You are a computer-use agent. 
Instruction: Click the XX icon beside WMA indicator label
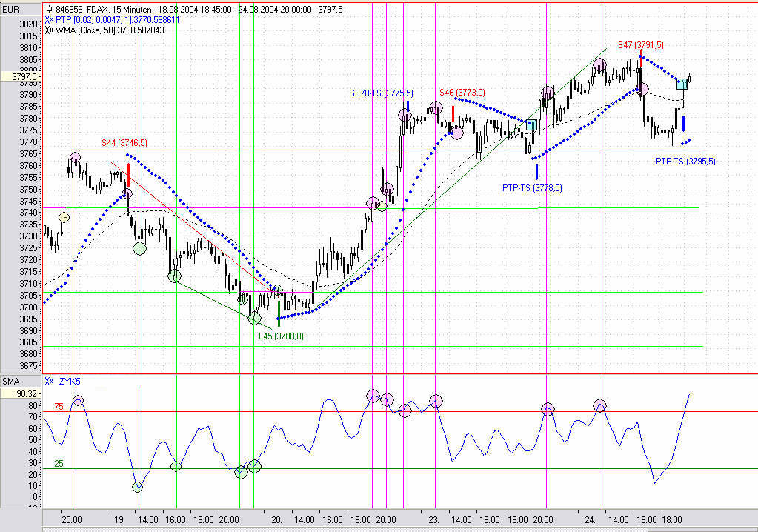tap(50, 30)
